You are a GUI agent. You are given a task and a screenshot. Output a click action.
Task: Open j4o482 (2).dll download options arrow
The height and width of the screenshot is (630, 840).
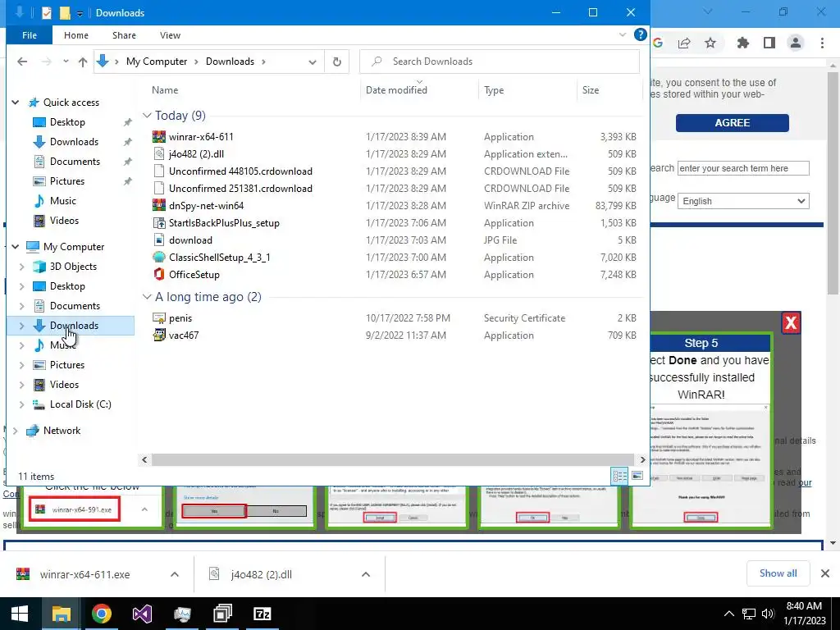click(366, 574)
